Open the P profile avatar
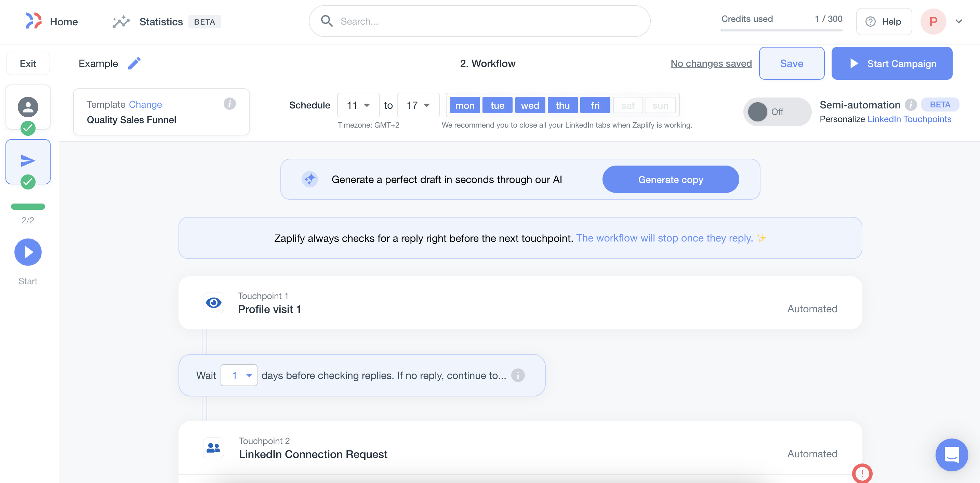 pyautogui.click(x=933, y=22)
